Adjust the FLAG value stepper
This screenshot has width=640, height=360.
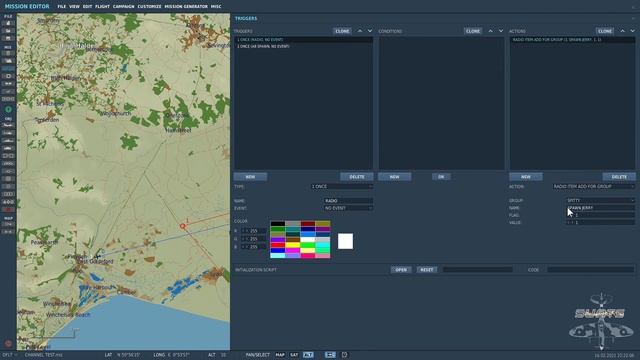click(600, 215)
